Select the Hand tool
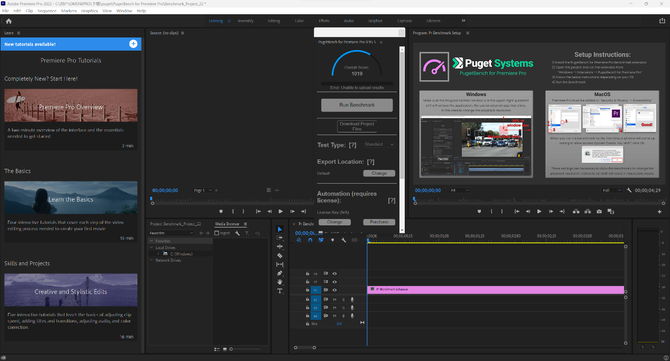The height and width of the screenshot is (361, 670). pyautogui.click(x=280, y=282)
